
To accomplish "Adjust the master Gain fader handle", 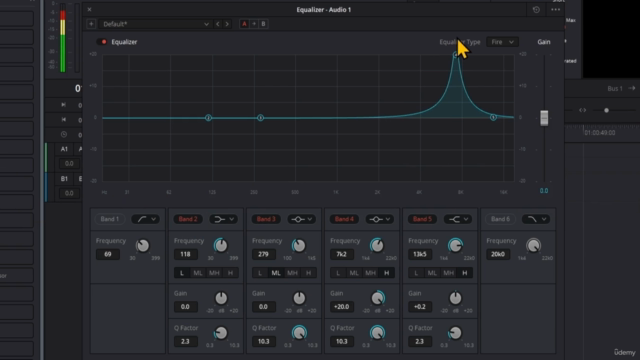I will tap(544, 118).
